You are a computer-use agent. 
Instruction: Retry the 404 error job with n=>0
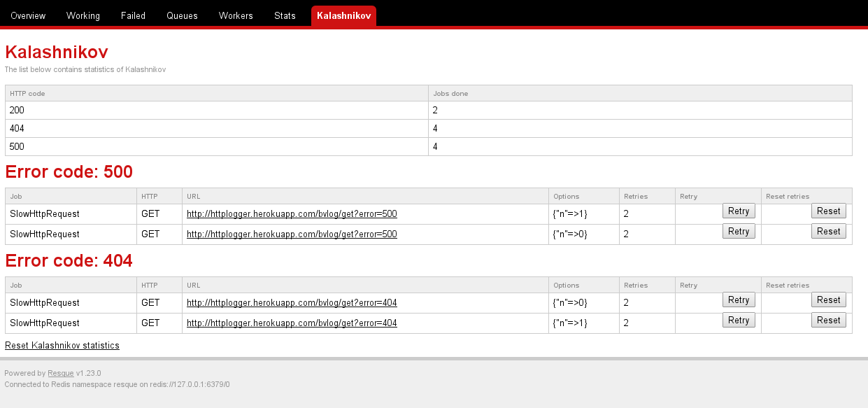pos(739,300)
